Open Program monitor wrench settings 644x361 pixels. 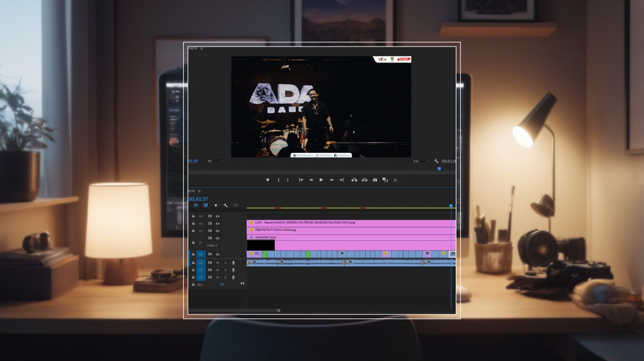point(436,161)
